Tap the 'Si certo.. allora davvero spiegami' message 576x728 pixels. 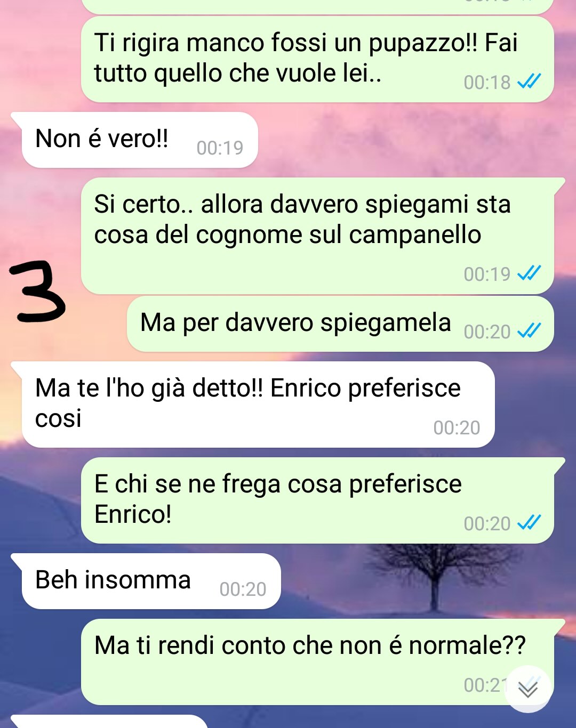coord(317,236)
